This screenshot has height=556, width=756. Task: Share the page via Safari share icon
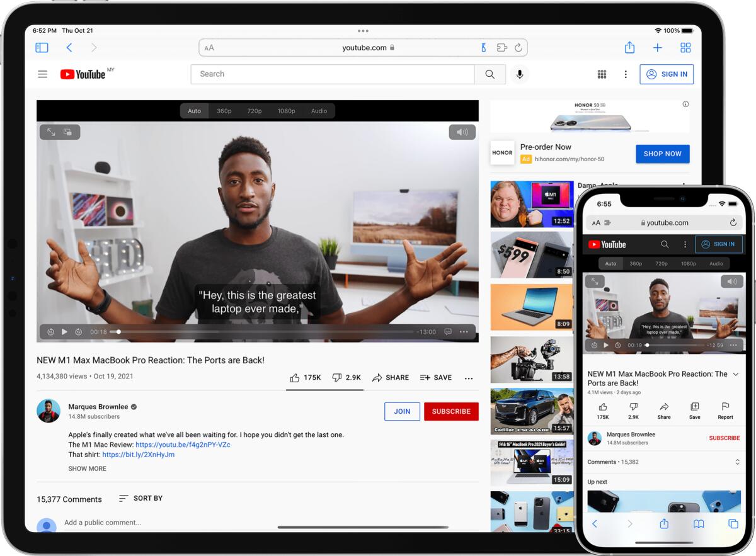tap(630, 47)
